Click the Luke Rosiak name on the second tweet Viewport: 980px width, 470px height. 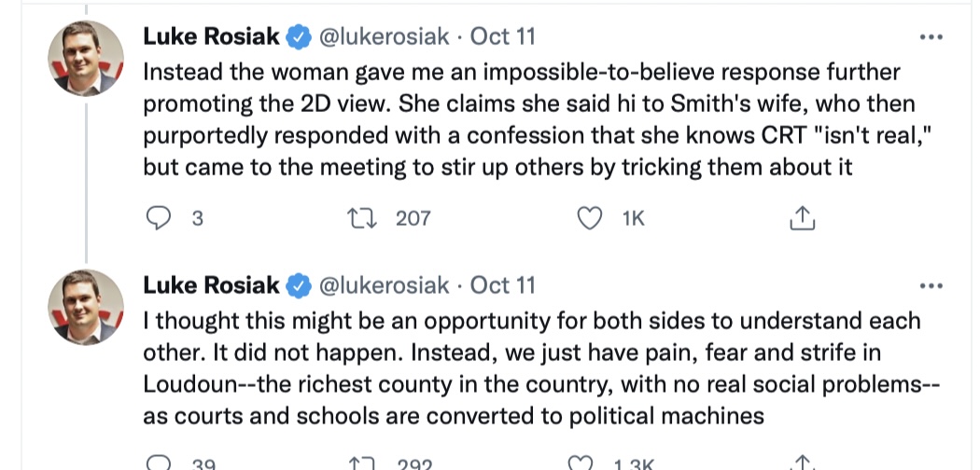(213, 284)
